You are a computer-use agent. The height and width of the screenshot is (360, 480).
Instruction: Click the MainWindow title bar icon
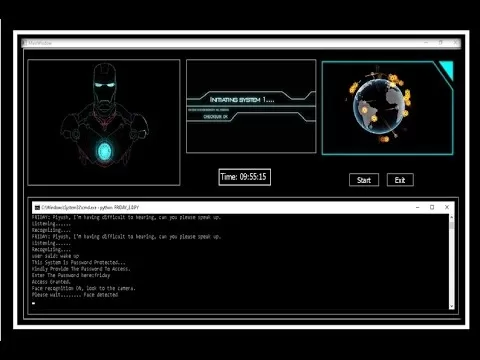pos(25,43)
